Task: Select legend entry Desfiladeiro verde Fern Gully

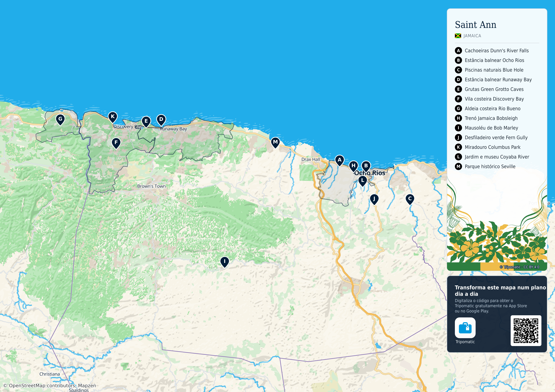Action: [491, 138]
